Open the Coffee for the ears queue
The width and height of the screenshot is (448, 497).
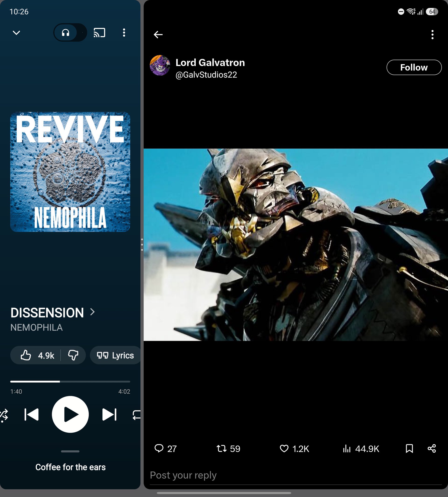[x=70, y=467]
